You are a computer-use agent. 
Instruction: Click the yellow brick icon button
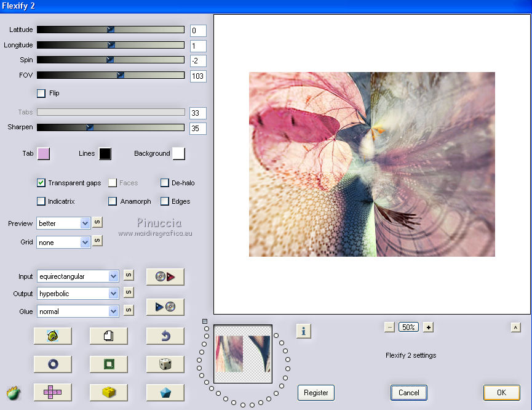(109, 392)
